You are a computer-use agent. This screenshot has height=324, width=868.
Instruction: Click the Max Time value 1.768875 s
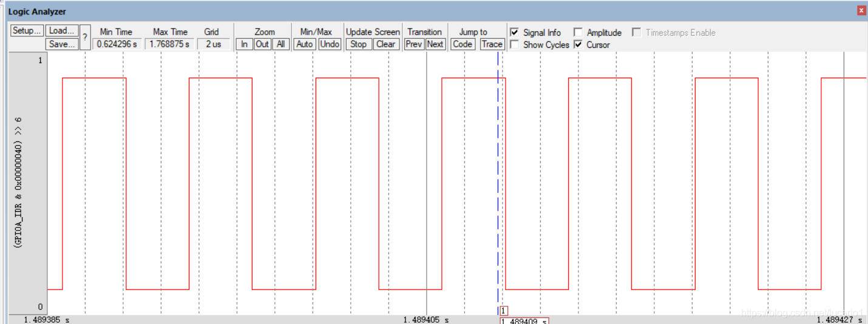click(x=169, y=44)
